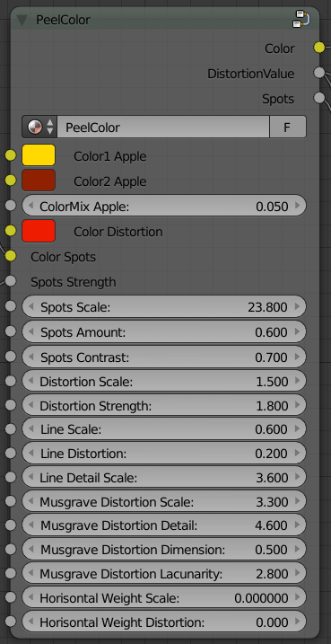
Task: Increase Spots Scale with right arrow
Action: tap(298, 307)
